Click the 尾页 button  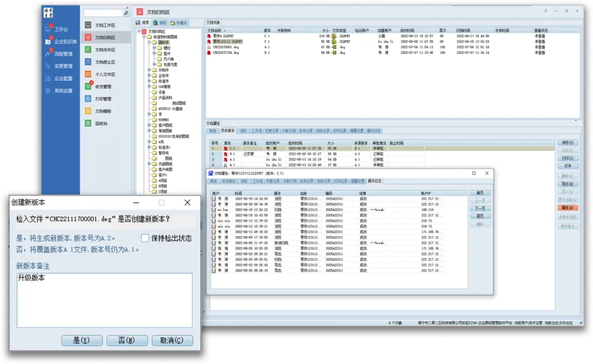coord(480,216)
